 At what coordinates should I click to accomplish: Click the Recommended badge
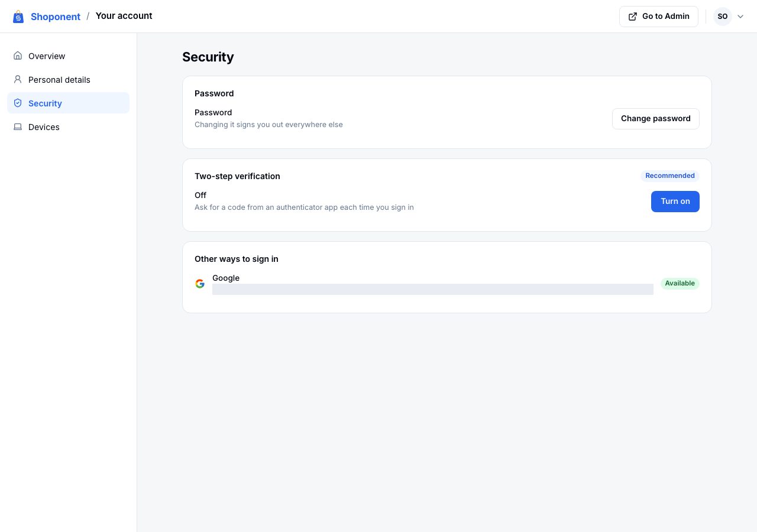tap(670, 176)
